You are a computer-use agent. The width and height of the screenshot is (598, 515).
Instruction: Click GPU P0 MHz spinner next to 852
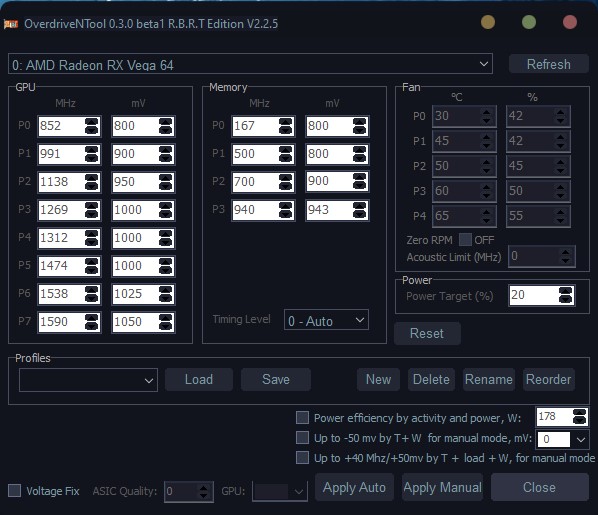tap(92, 126)
